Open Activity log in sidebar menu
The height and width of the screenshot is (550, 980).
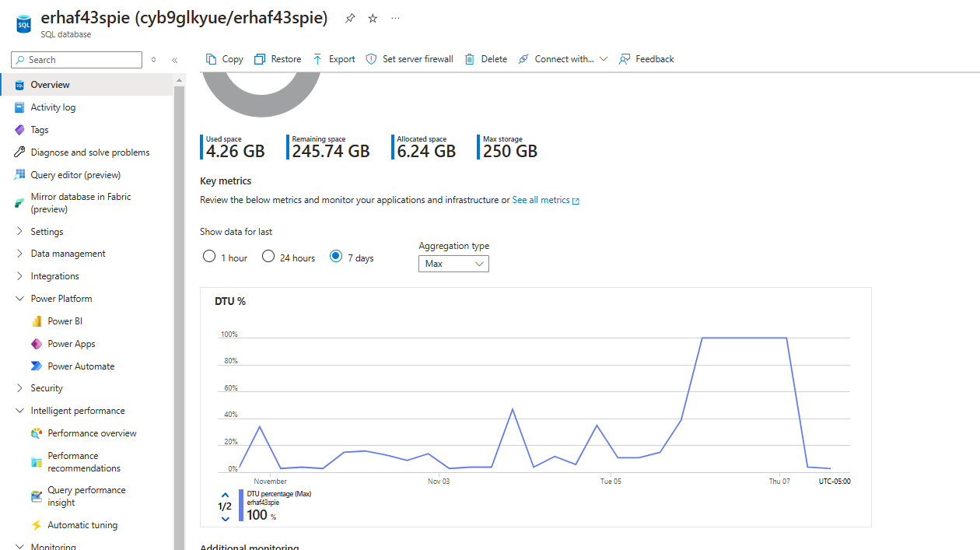pyautogui.click(x=53, y=107)
